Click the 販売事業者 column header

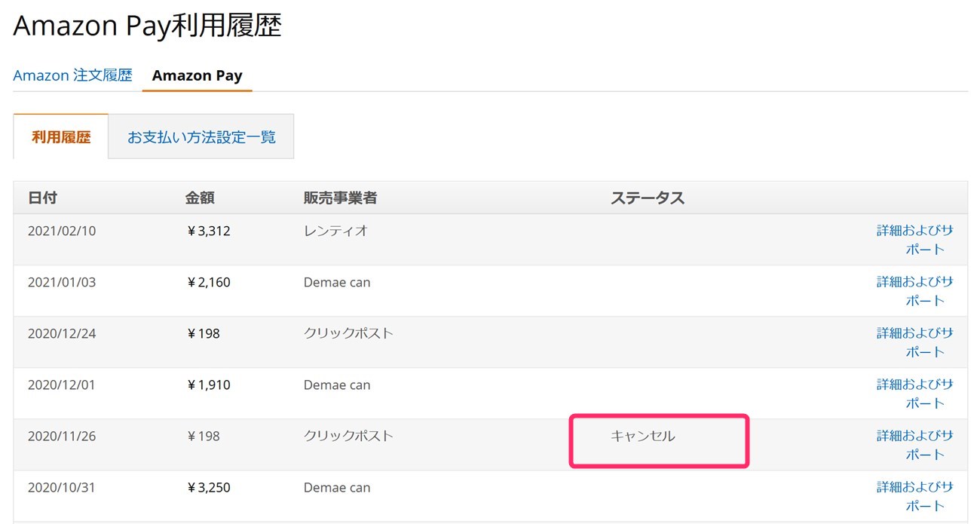point(341,198)
